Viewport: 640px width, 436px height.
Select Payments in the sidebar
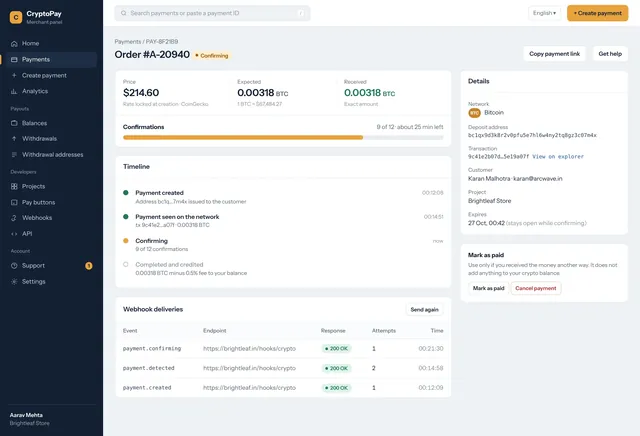[51, 60]
